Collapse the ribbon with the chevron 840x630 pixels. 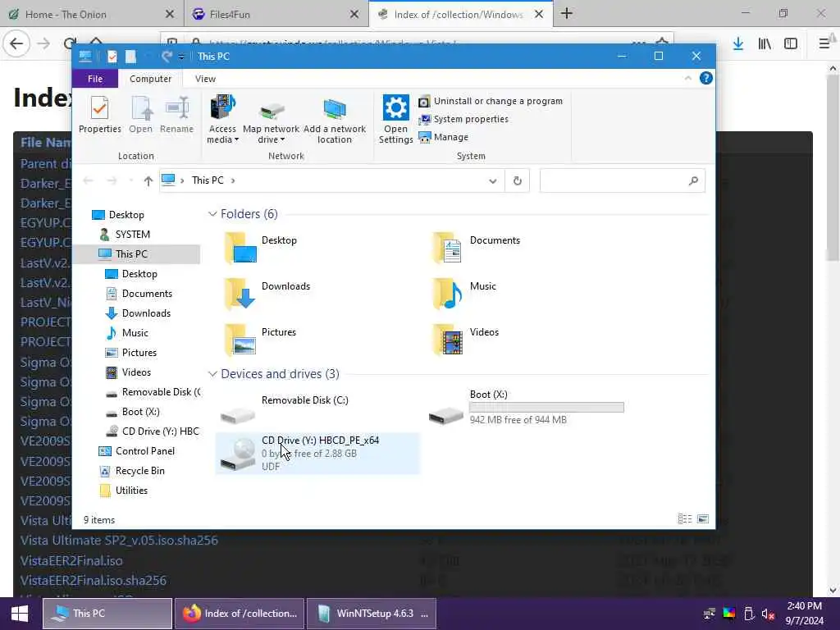[x=688, y=78]
